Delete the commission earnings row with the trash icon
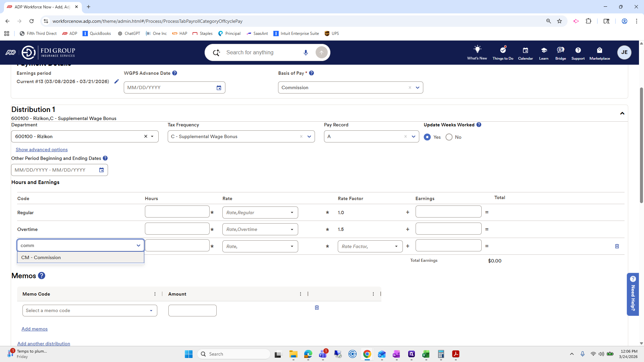 point(617,246)
